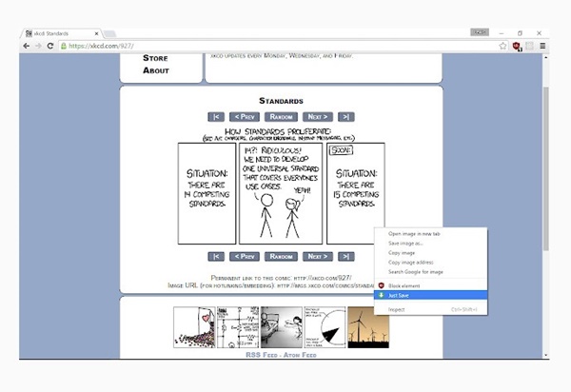This screenshot has width=571, height=392.
Task: Click the user profile badge in title bar
Action: point(480,32)
